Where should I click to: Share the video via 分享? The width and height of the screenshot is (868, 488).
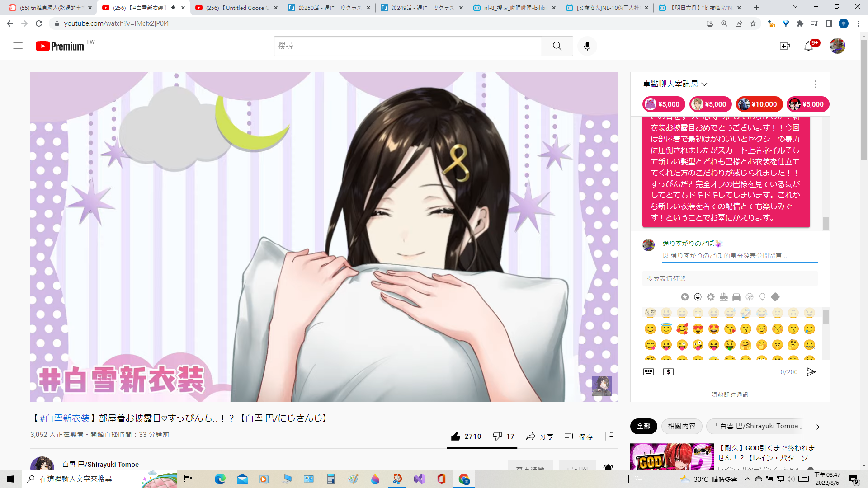(x=539, y=436)
